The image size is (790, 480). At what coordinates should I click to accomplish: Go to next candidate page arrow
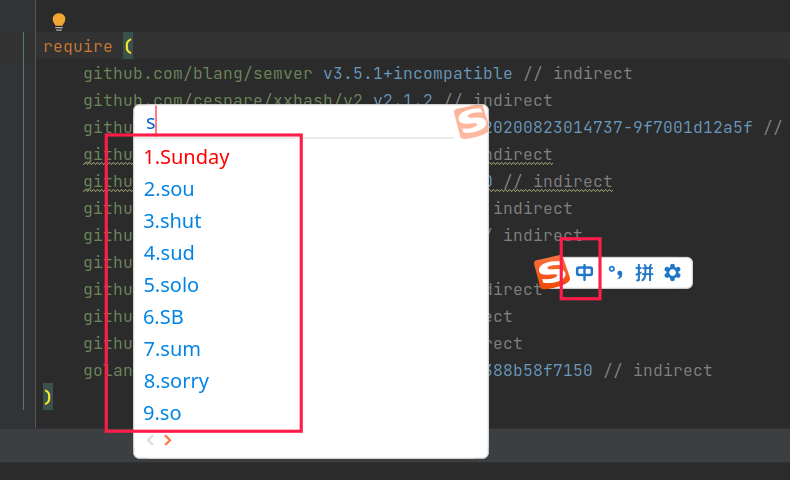[x=168, y=440]
